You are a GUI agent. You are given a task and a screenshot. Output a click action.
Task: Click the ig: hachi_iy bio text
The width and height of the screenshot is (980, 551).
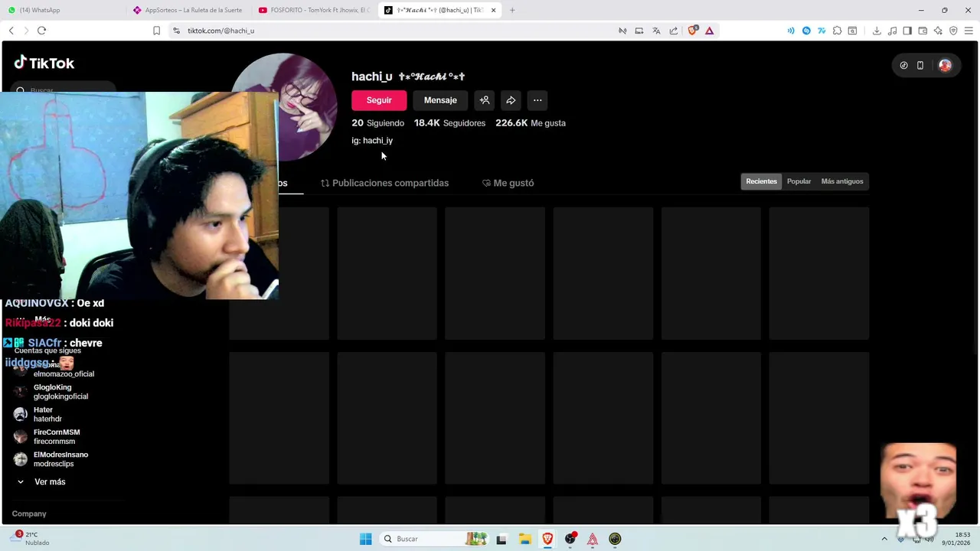(372, 141)
